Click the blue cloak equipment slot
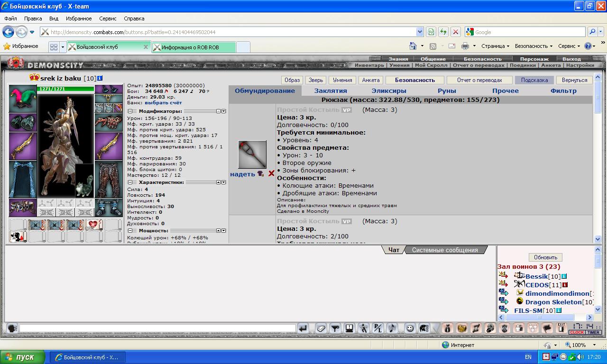 [x=23, y=179]
